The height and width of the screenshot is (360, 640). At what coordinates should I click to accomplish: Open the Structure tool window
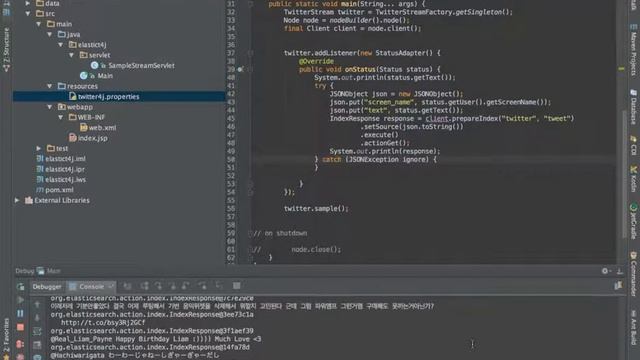pos(6,50)
